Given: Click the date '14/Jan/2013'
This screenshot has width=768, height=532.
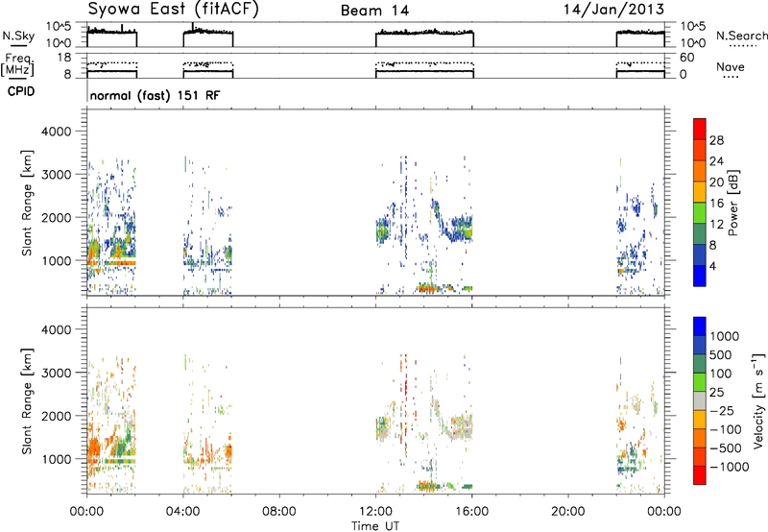Looking at the screenshot, I should click(613, 9).
